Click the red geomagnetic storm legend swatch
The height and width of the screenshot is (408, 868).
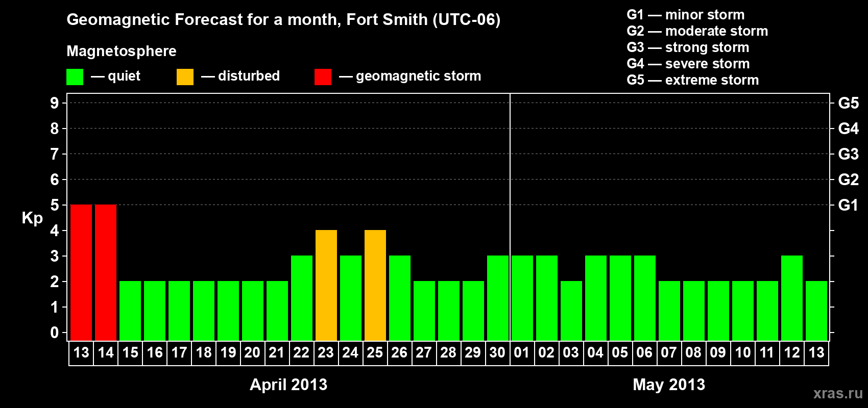(323, 77)
